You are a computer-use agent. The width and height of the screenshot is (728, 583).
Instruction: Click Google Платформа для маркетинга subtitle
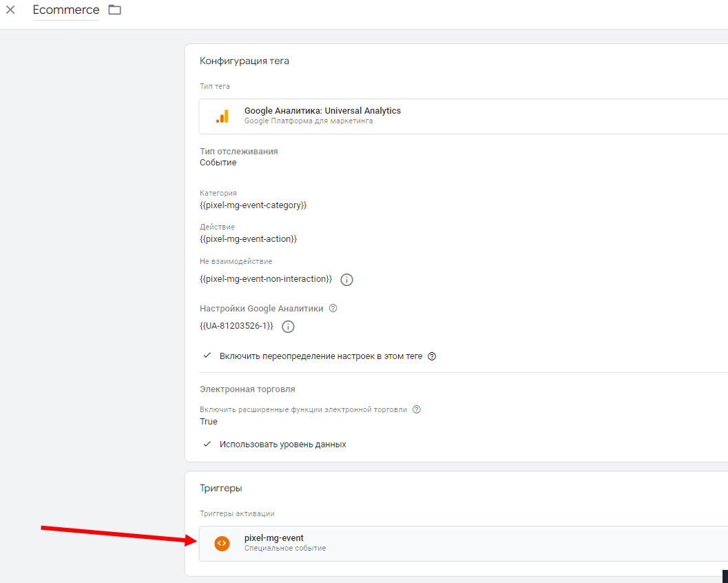point(309,121)
